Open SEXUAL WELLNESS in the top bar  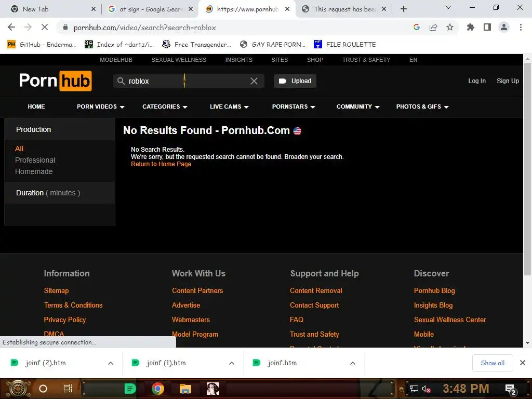click(x=179, y=60)
